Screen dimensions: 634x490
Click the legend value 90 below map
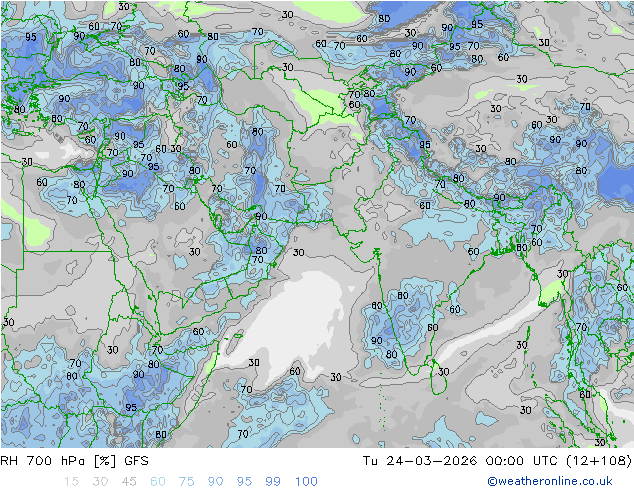(x=215, y=482)
